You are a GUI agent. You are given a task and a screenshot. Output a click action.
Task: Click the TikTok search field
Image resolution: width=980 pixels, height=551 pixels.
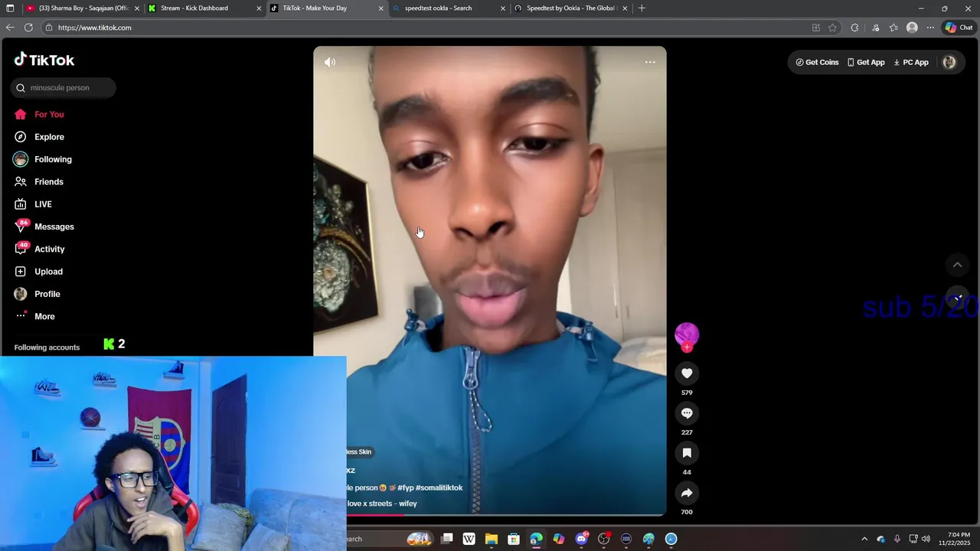[64, 88]
